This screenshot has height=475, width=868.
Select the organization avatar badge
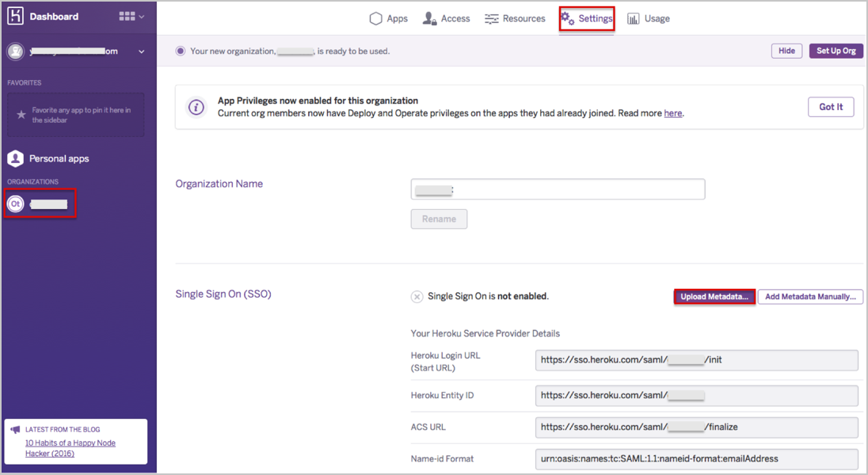(x=15, y=204)
